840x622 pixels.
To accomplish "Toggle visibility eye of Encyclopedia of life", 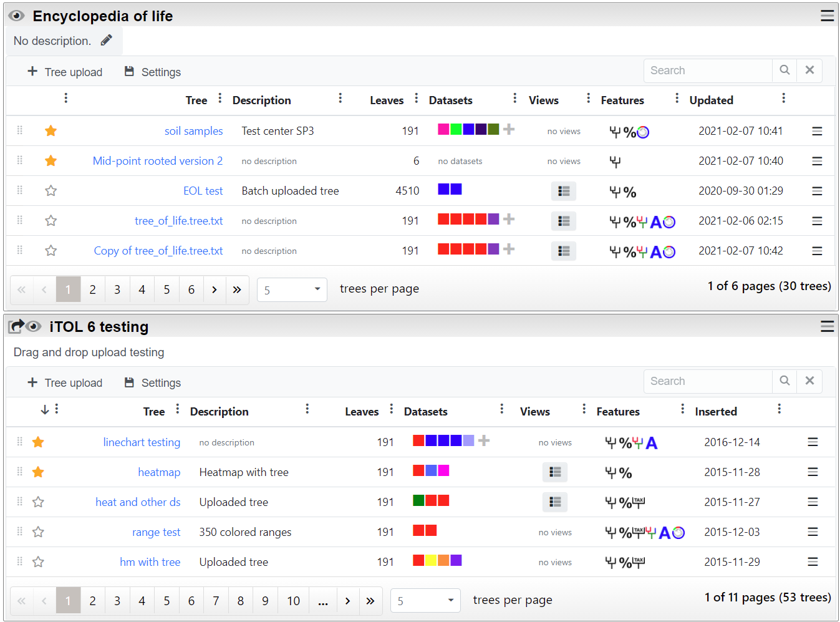I will coord(17,16).
